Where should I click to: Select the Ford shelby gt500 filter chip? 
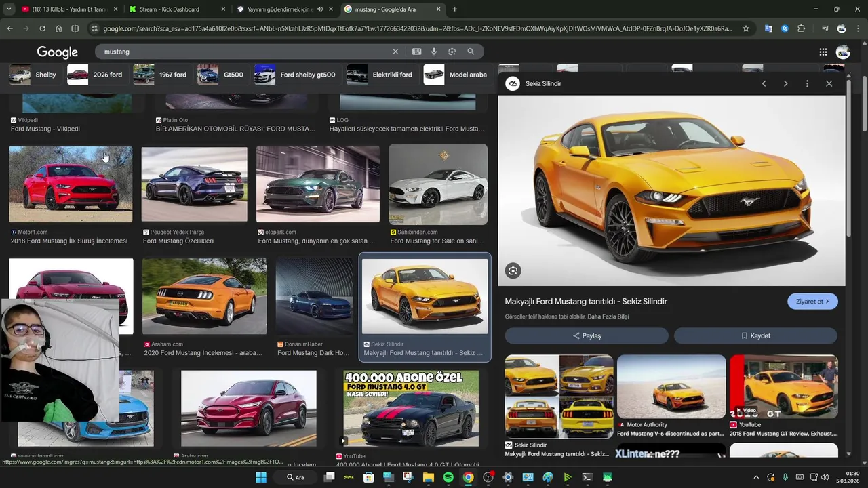coord(296,75)
